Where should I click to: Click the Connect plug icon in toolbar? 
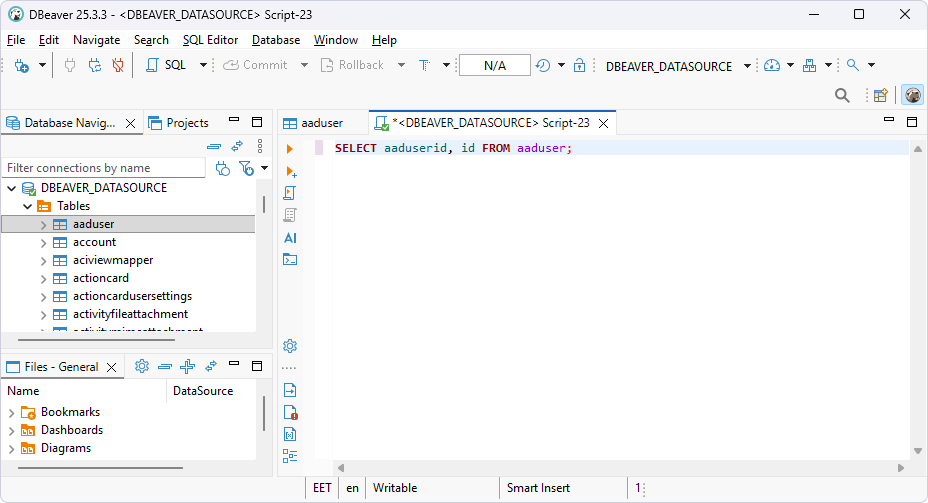pyautogui.click(x=70, y=65)
